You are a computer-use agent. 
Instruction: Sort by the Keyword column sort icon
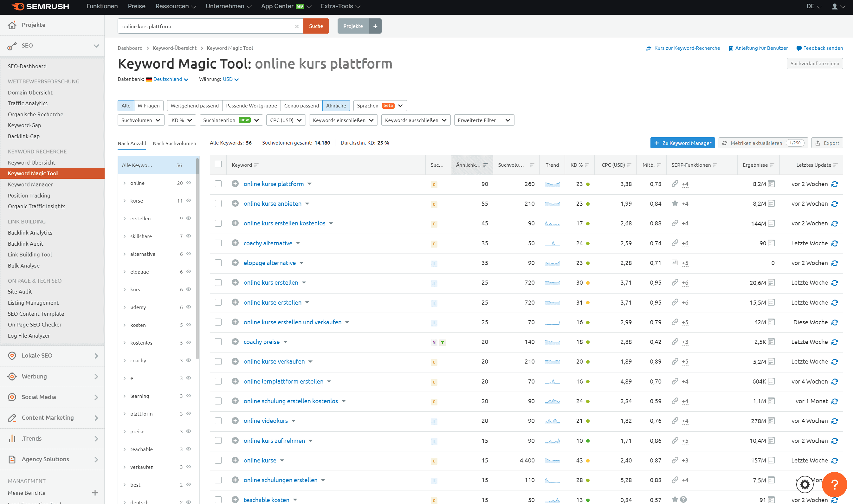pyautogui.click(x=256, y=165)
